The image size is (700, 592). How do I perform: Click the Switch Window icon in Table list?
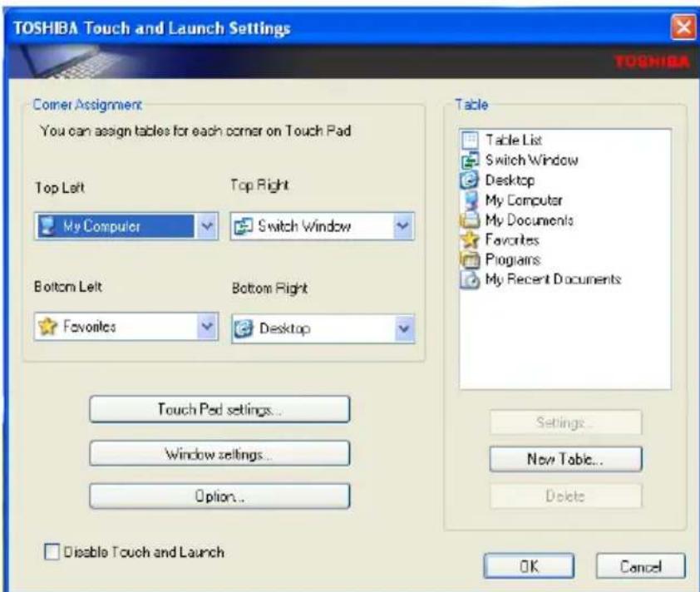click(x=470, y=160)
